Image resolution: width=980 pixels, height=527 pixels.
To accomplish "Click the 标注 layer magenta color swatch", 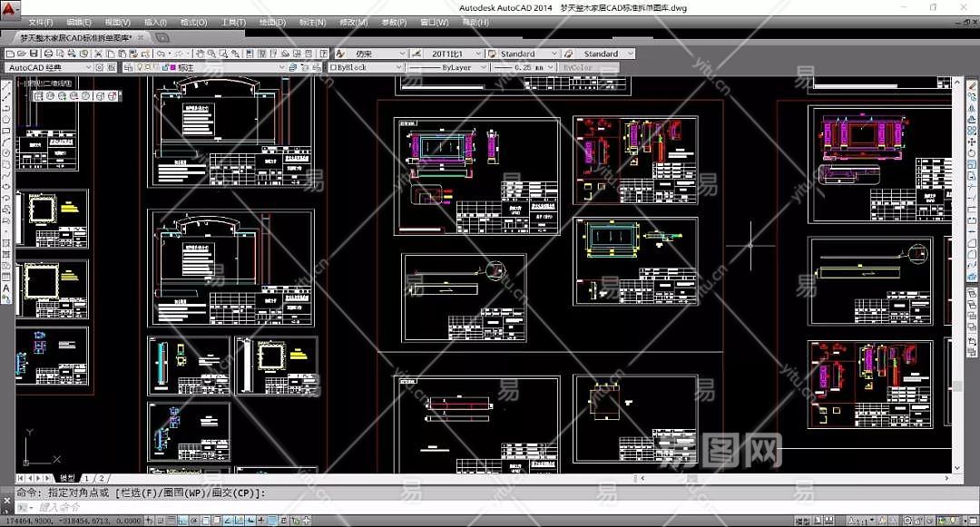I will pyautogui.click(x=173, y=67).
